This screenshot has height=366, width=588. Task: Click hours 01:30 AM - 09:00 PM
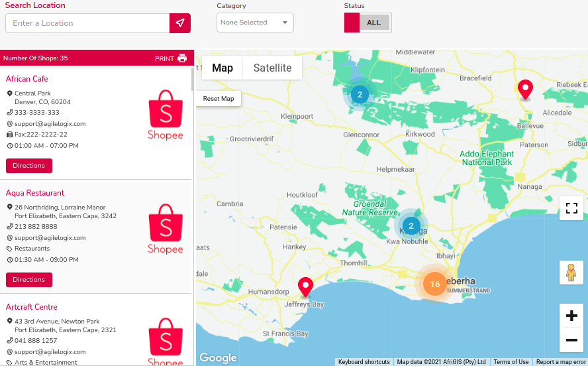(x=46, y=260)
